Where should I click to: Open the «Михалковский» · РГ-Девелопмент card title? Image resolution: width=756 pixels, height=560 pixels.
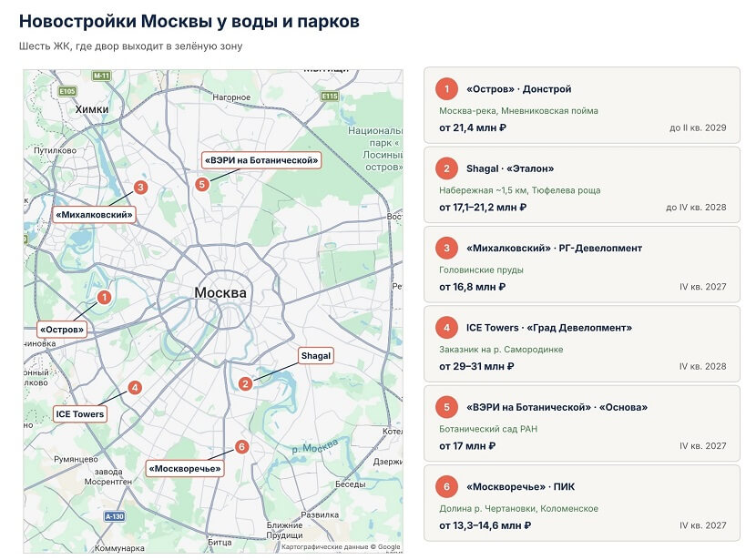555,248
